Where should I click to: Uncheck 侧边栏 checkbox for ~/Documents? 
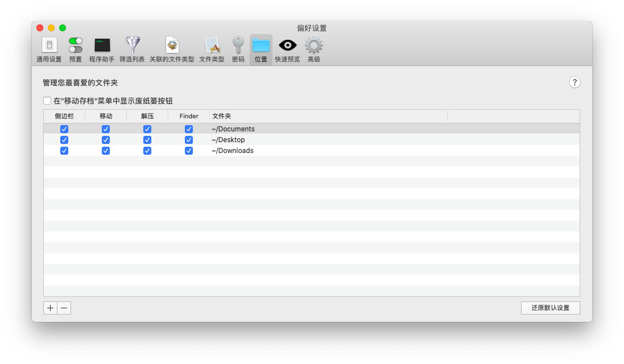[x=64, y=129]
